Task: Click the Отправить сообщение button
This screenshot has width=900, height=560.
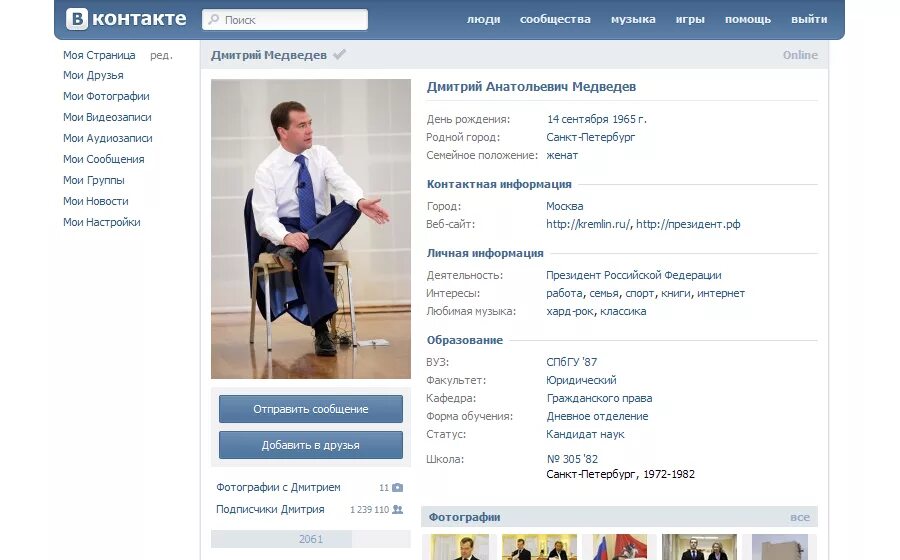Action: pos(311,409)
